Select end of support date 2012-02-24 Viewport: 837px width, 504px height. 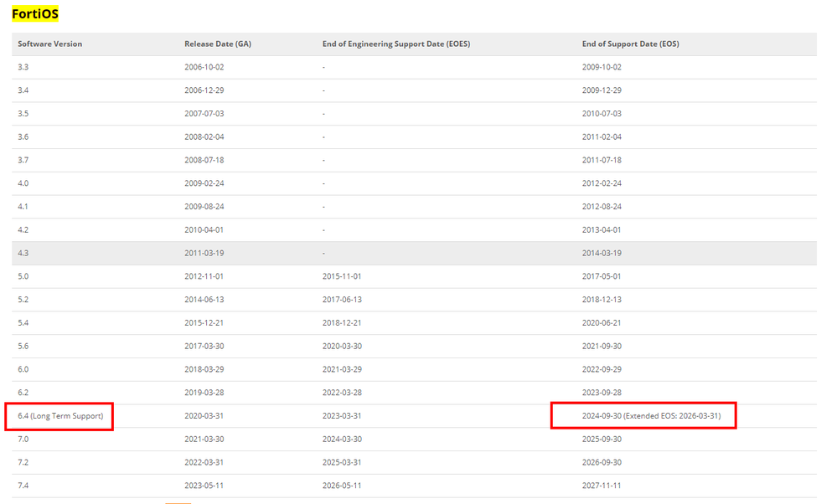602,183
